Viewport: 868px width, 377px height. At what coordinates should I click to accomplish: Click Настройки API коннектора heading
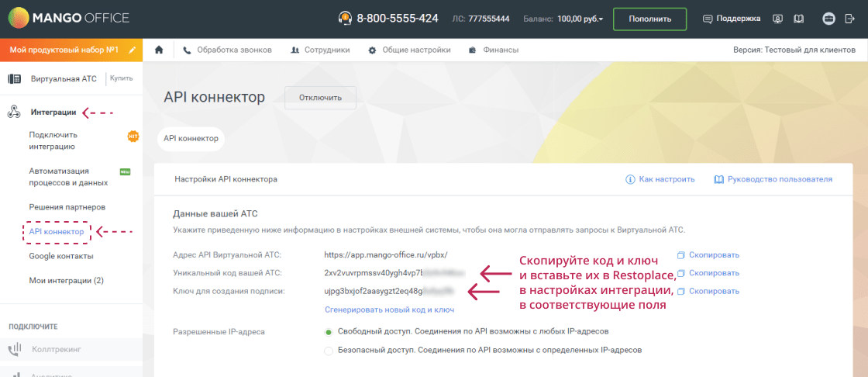[x=226, y=179]
